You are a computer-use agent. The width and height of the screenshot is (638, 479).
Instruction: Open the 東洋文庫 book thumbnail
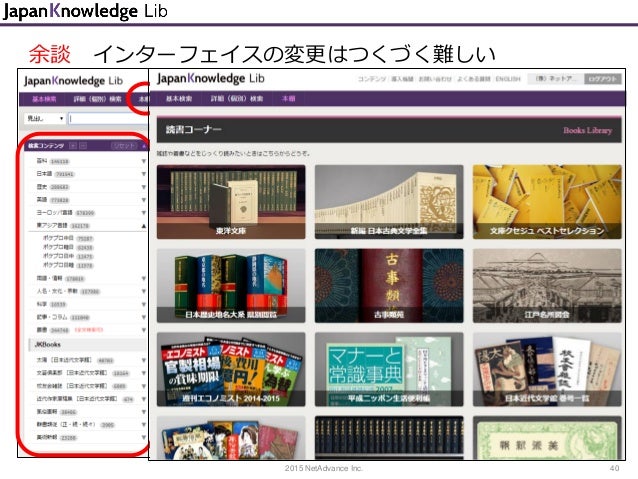(x=231, y=202)
